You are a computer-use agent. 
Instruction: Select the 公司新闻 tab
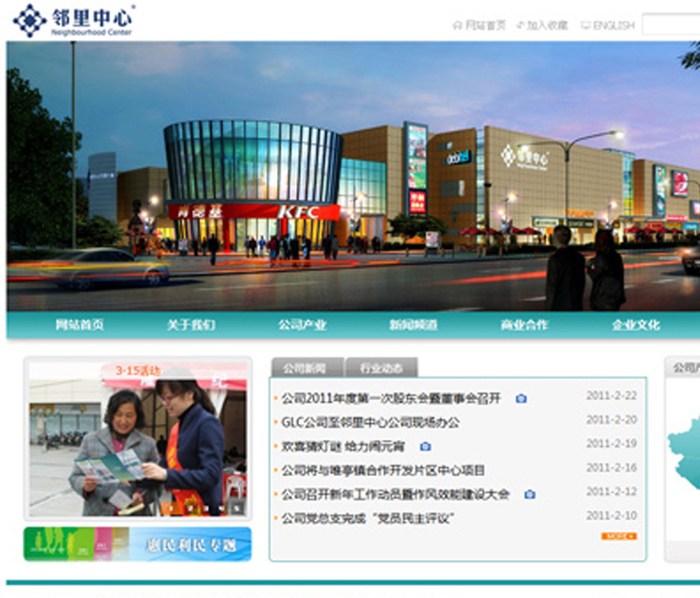coord(306,368)
